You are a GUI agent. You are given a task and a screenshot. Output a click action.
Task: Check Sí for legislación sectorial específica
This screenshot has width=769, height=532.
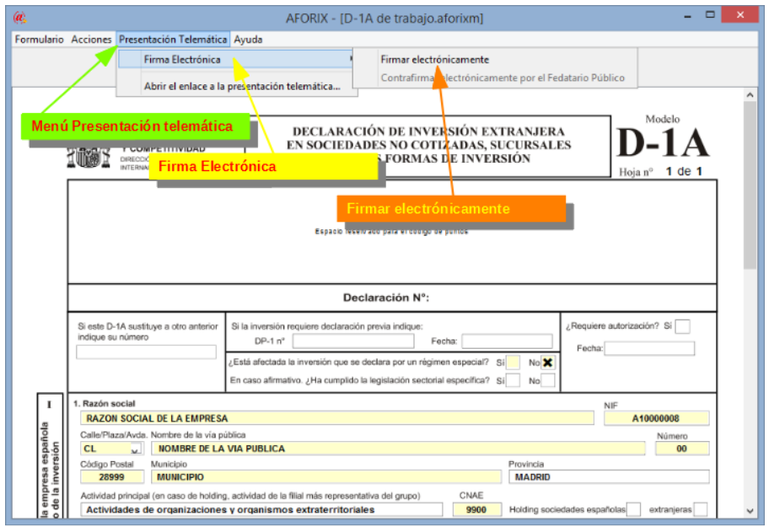pyautogui.click(x=513, y=380)
